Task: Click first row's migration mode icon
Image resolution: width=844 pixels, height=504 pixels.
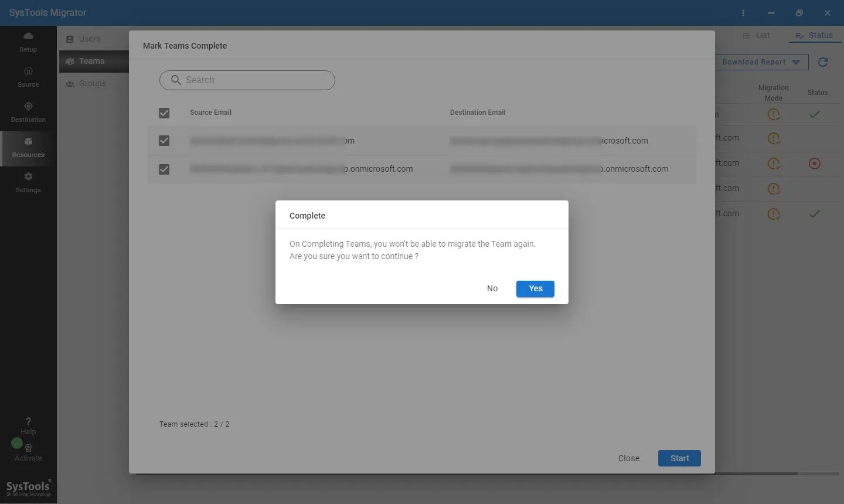Action: [774, 114]
